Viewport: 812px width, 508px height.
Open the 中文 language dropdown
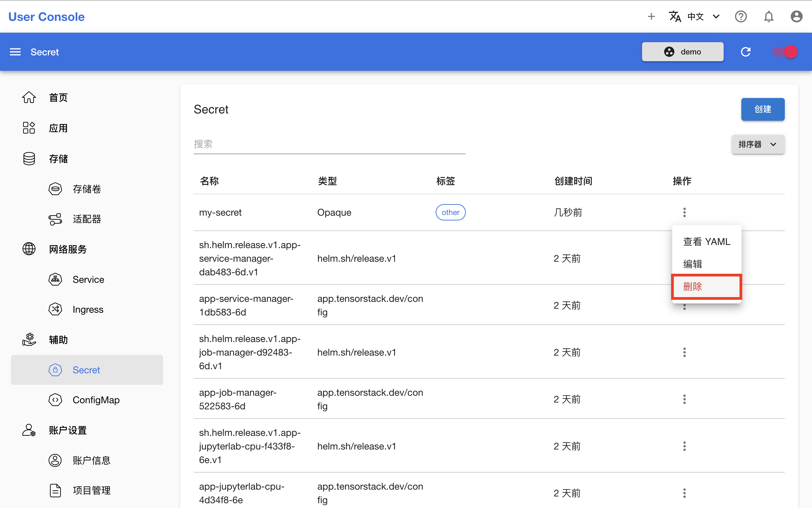[695, 17]
